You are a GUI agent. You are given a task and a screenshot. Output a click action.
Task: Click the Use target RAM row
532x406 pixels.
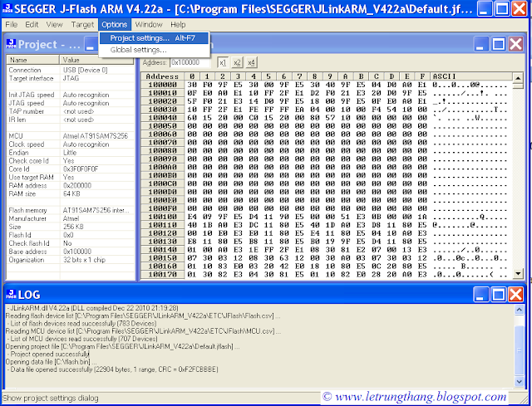70,177
